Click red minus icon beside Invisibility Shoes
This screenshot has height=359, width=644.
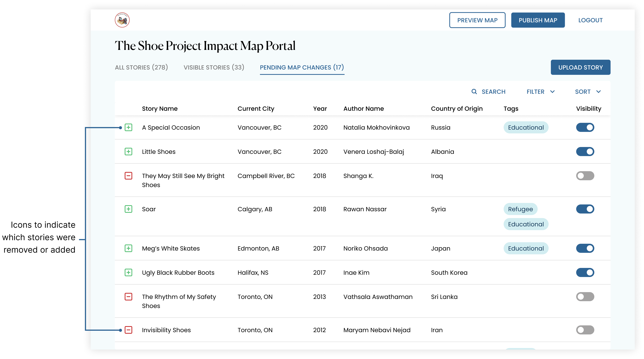128,330
